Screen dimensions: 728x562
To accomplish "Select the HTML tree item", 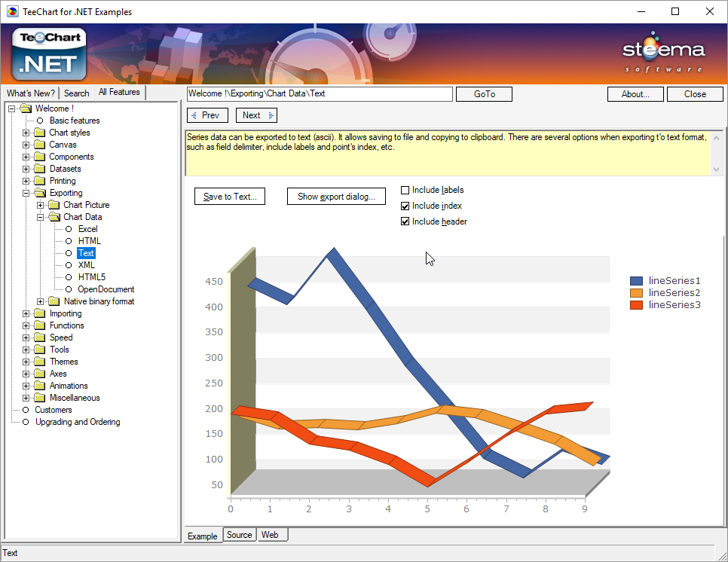I will click(89, 241).
